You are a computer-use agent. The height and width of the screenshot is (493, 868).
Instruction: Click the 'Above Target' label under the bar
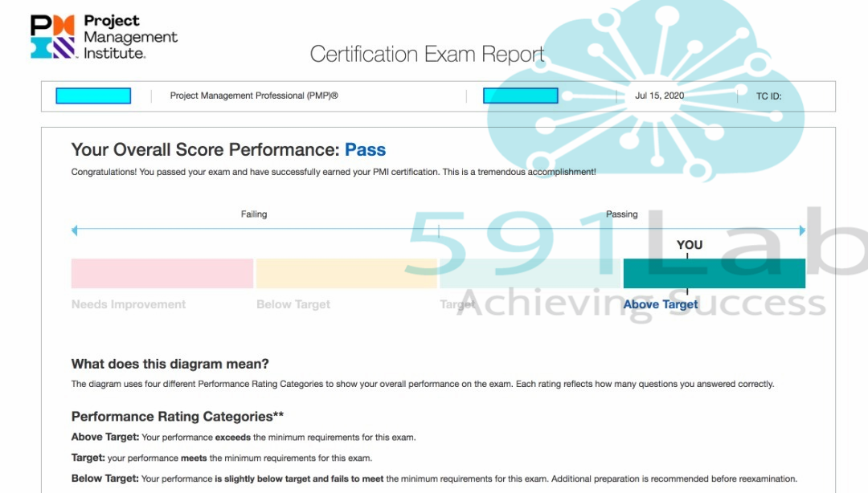point(661,304)
